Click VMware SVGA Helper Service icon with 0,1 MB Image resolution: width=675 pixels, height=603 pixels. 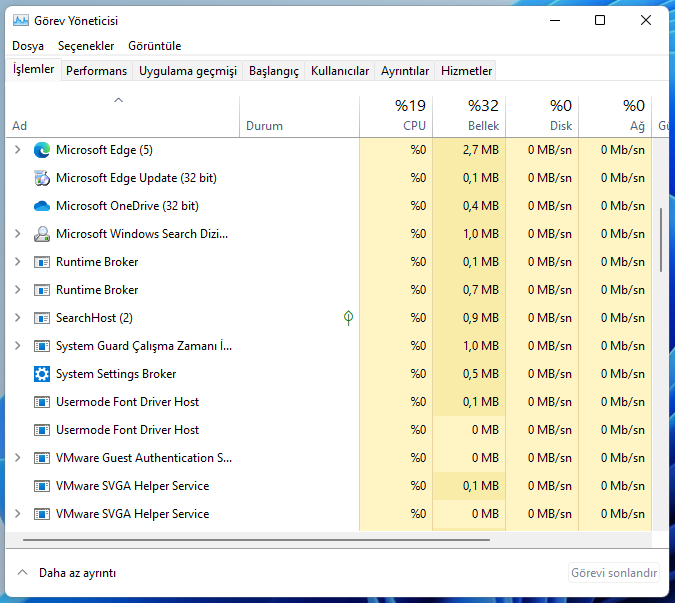point(42,485)
